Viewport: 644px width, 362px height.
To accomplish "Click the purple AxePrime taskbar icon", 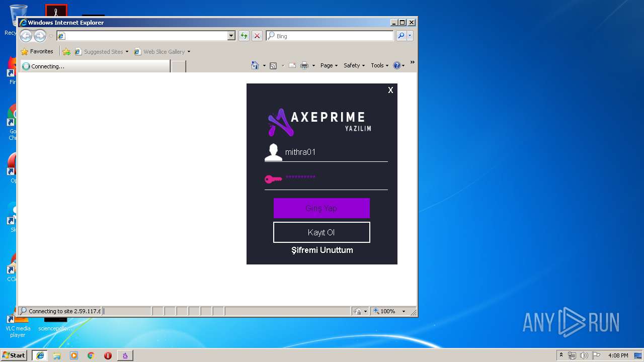I will click(125, 355).
